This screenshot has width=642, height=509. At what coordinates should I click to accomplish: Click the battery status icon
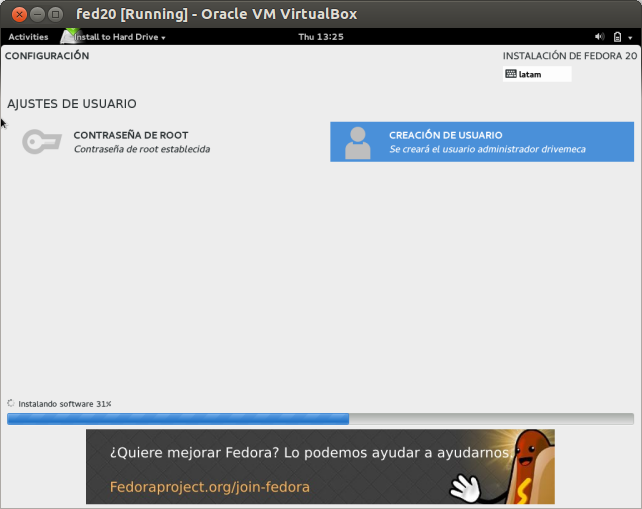[x=617, y=37]
